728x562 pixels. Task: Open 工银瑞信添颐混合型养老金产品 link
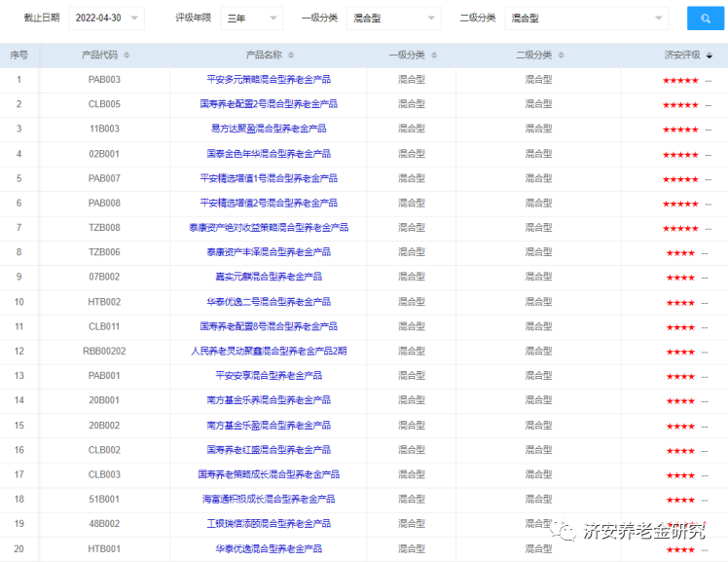269,524
